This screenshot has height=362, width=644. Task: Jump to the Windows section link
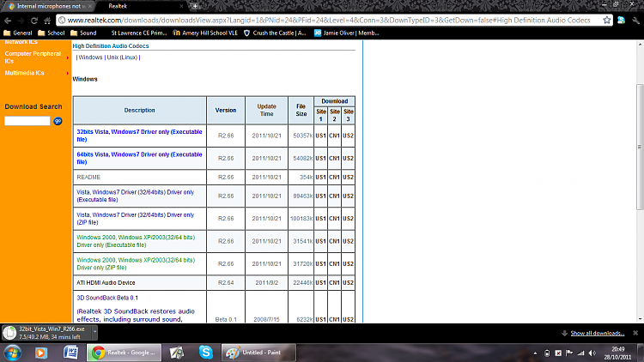click(90, 57)
